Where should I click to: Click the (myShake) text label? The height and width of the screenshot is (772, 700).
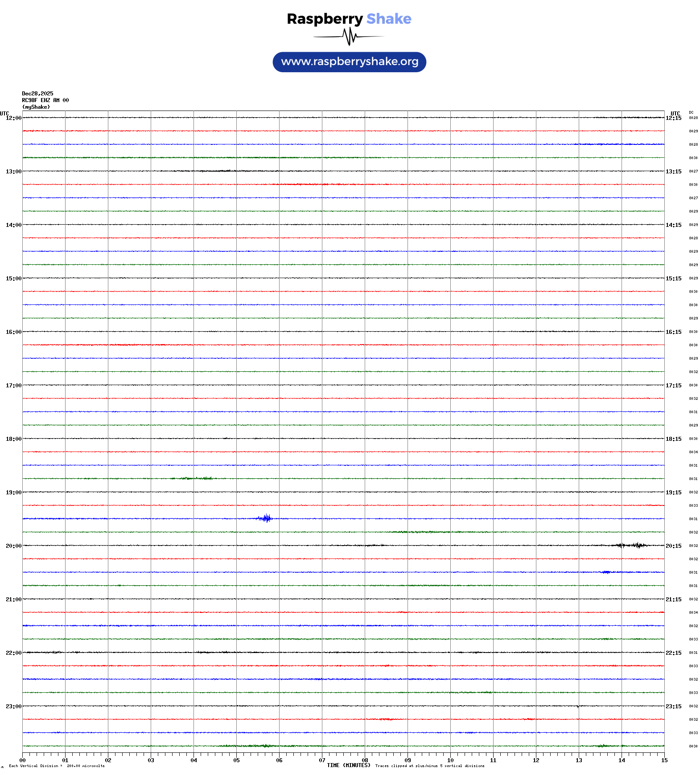click(x=36, y=107)
